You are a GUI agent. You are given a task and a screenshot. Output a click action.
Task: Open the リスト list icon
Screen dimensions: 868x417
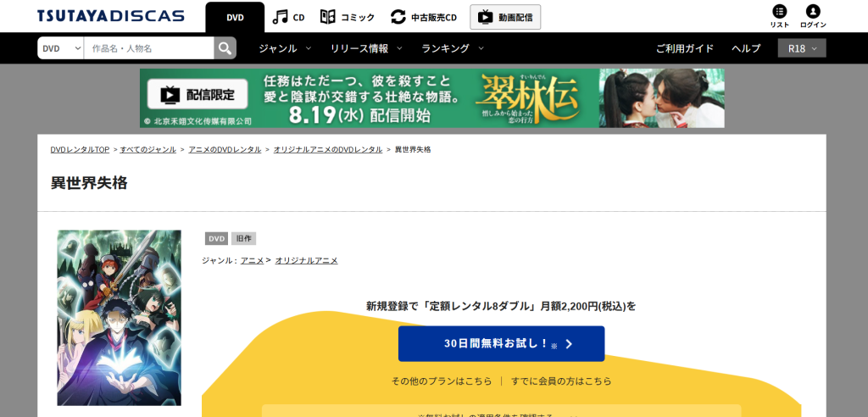pos(780,12)
